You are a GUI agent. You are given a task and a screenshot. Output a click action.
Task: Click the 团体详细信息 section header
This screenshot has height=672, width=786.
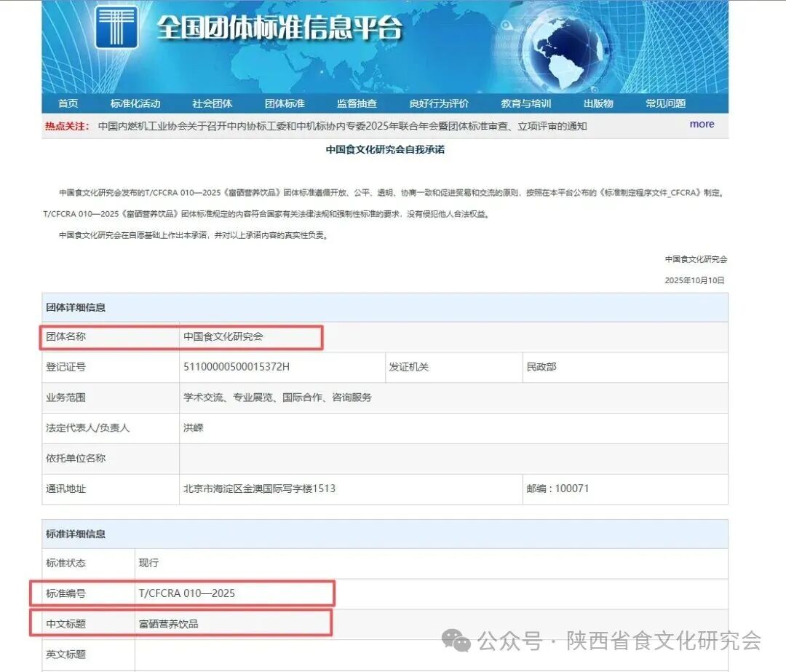coord(76,307)
